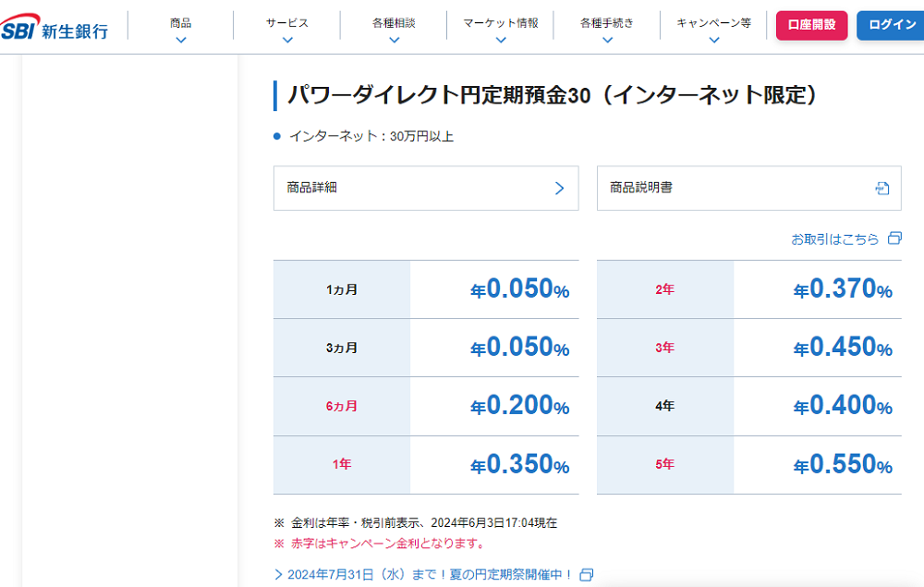Expand the chevron under 各種手続き
This screenshot has height=587, width=924.
[x=608, y=40]
